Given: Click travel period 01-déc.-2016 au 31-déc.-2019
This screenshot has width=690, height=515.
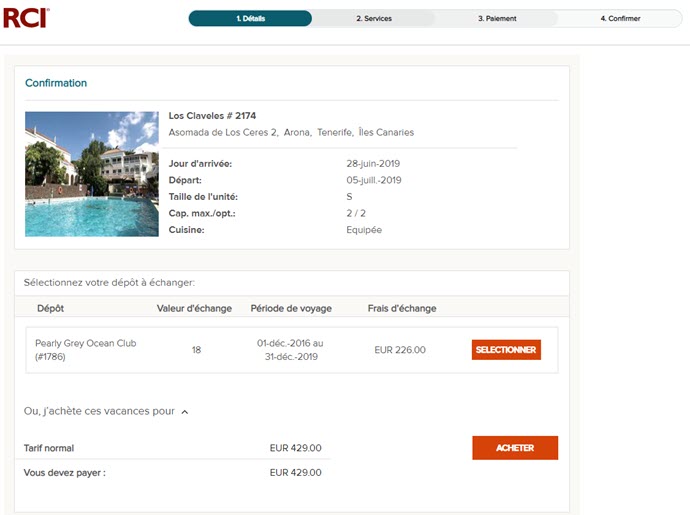Looking at the screenshot, I should click(x=290, y=350).
